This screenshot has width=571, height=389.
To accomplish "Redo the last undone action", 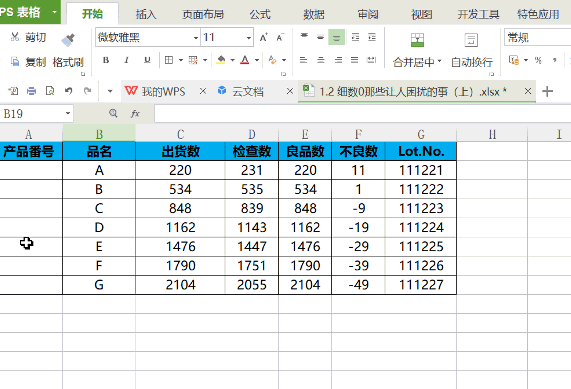I will pos(87,91).
